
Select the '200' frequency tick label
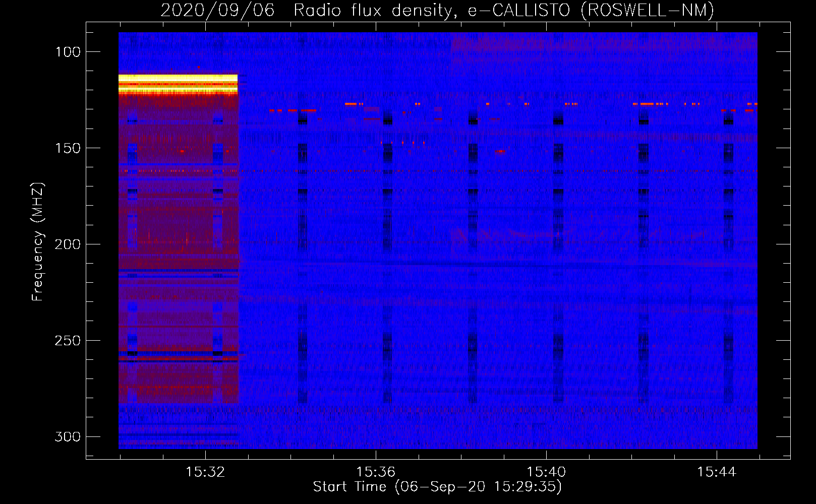(x=68, y=244)
